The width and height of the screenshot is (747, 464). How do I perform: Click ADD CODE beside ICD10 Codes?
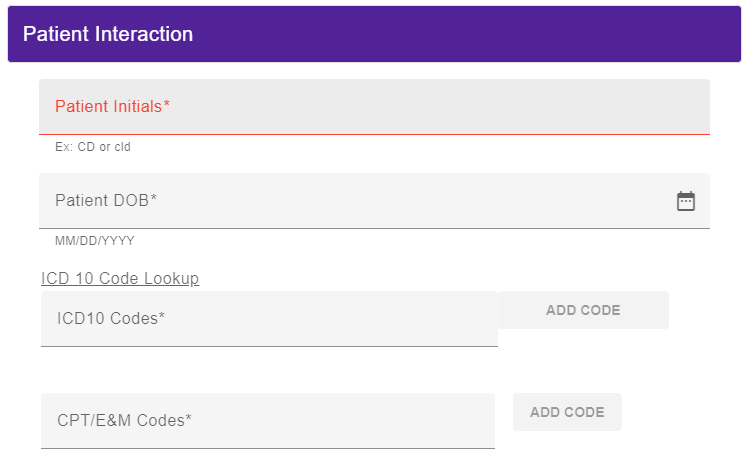click(583, 310)
